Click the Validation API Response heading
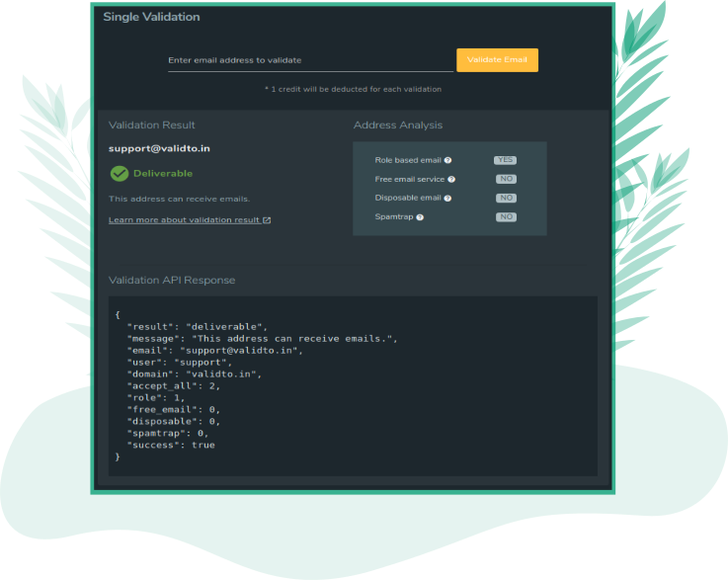The height and width of the screenshot is (580, 728). pyautogui.click(x=172, y=280)
